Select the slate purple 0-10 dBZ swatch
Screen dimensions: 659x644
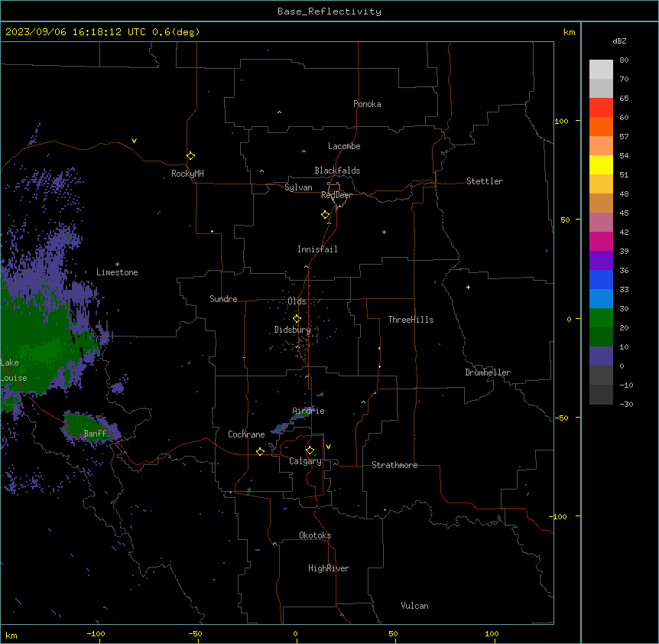pos(601,356)
